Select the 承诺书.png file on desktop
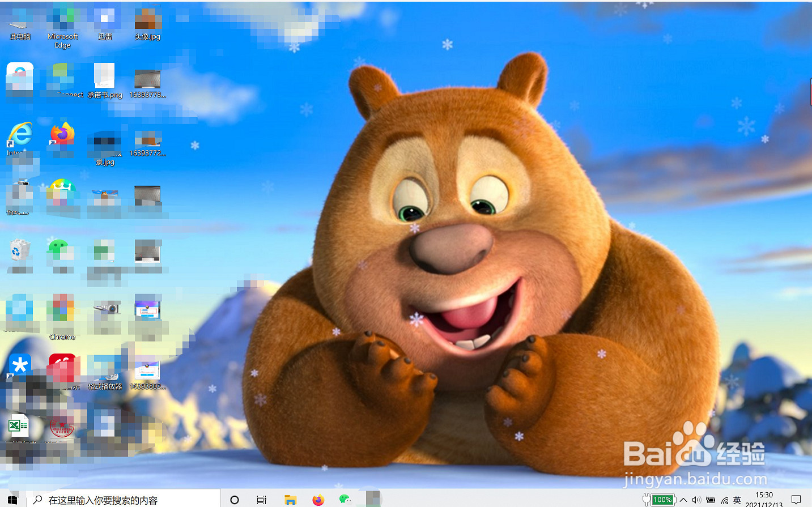The height and width of the screenshot is (507, 812). click(x=105, y=81)
